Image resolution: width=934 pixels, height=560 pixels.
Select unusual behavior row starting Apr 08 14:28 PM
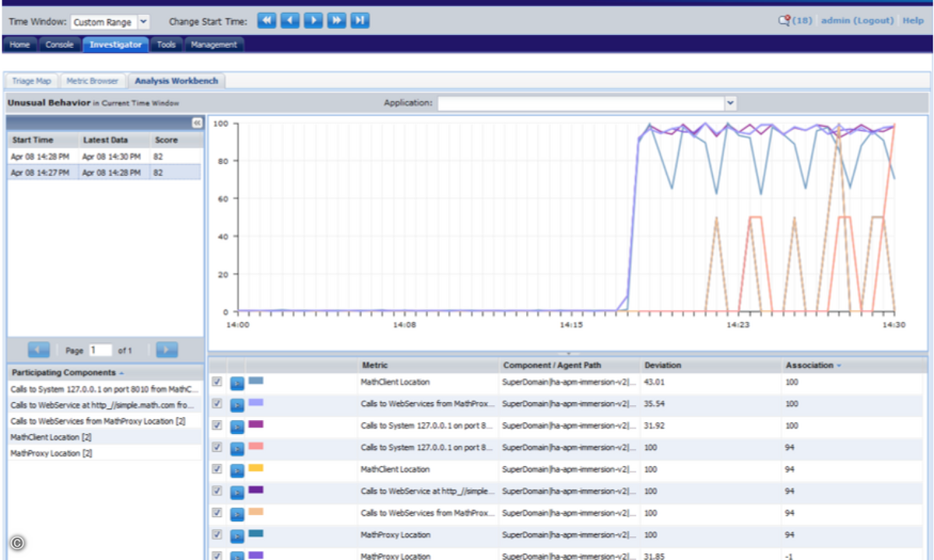click(x=104, y=156)
